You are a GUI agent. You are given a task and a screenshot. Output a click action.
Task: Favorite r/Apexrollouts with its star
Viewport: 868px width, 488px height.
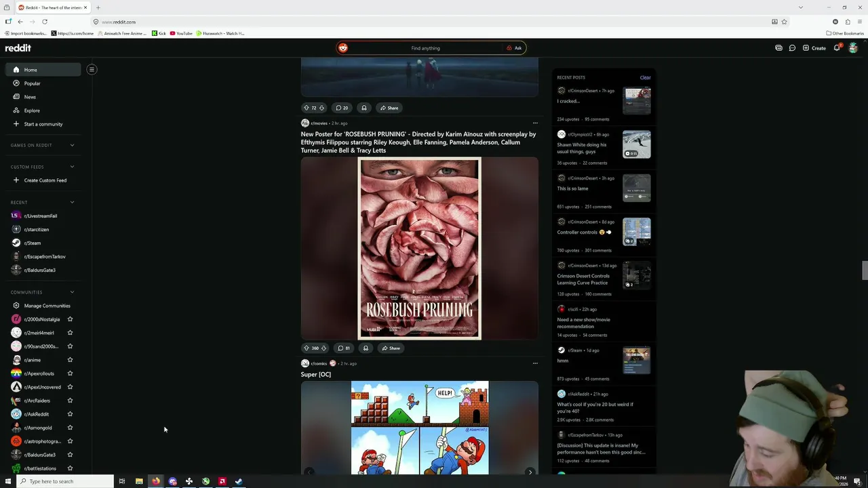(70, 373)
